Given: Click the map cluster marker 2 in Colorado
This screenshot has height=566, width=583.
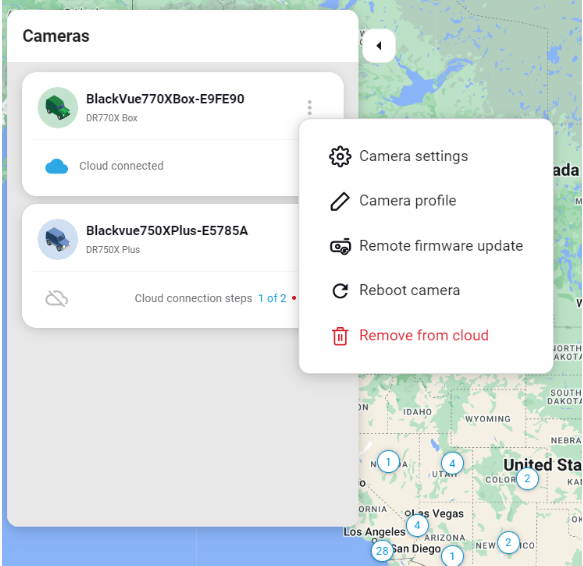Looking at the screenshot, I should click(x=527, y=479).
